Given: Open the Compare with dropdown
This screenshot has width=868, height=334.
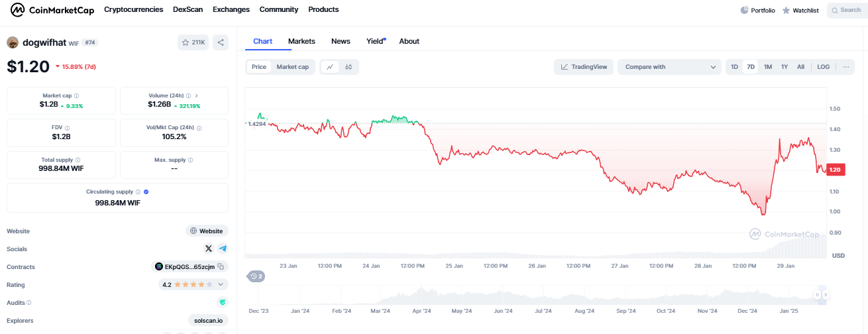Looking at the screenshot, I should (x=669, y=67).
